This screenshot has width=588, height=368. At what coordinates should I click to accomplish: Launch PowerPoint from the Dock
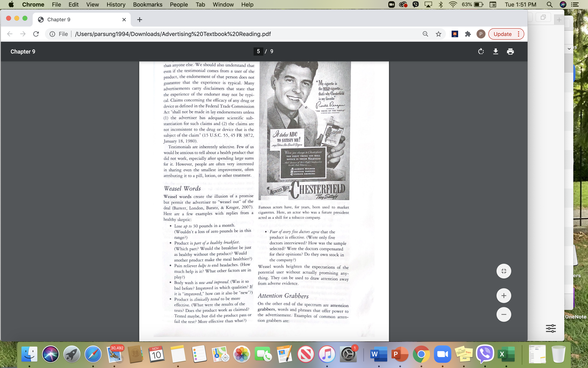click(400, 354)
